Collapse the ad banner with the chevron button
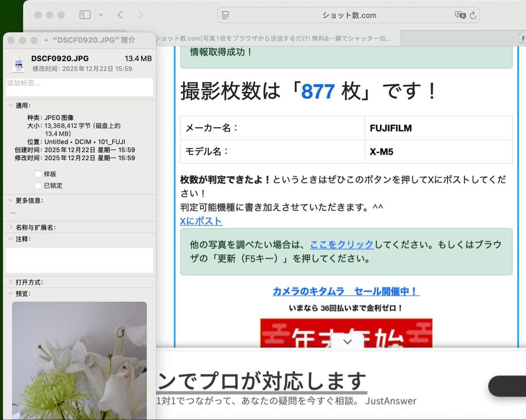This screenshot has width=526, height=420. click(347, 342)
